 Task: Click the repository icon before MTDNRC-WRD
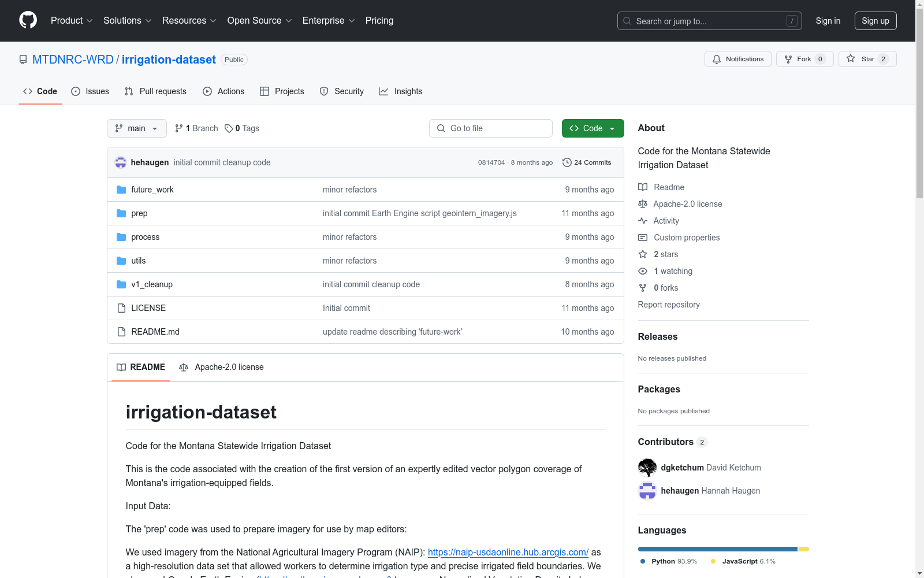click(23, 60)
